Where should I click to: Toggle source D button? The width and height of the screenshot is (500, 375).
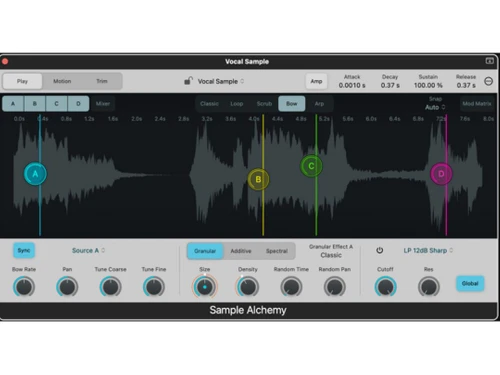[x=78, y=104]
